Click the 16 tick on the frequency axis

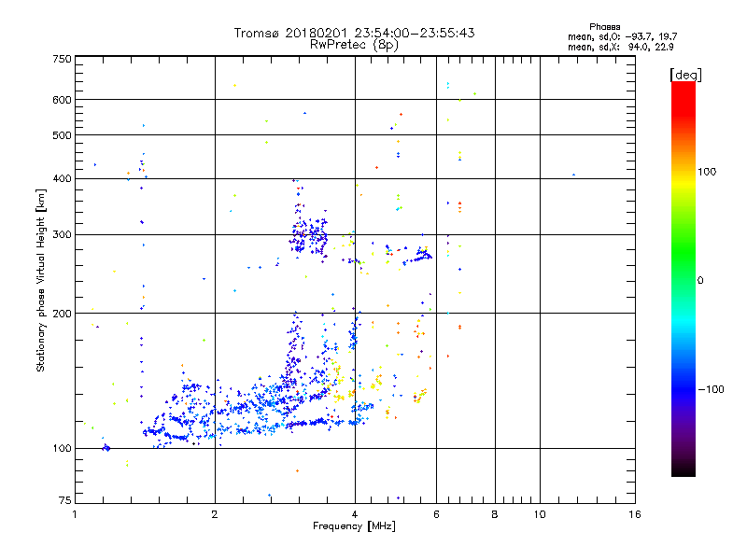635,514
